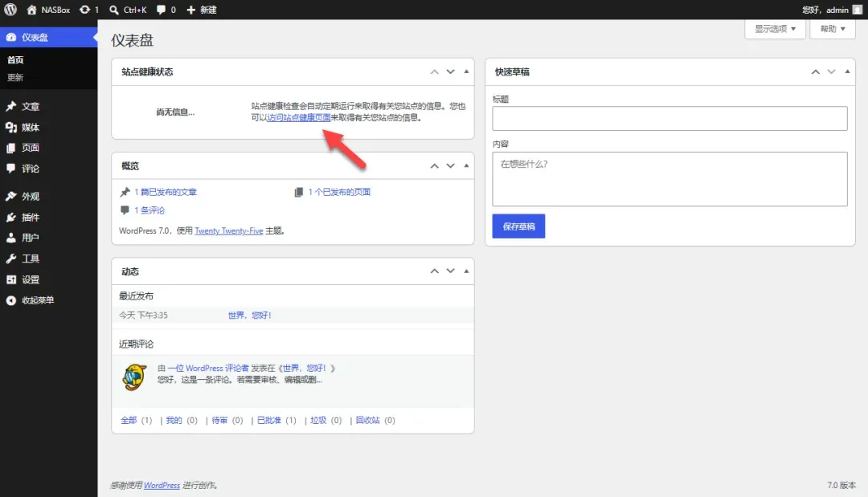Toggle the 站点健康状态 panel triangle
Viewport: 868px width, 497px height.
(466, 71)
